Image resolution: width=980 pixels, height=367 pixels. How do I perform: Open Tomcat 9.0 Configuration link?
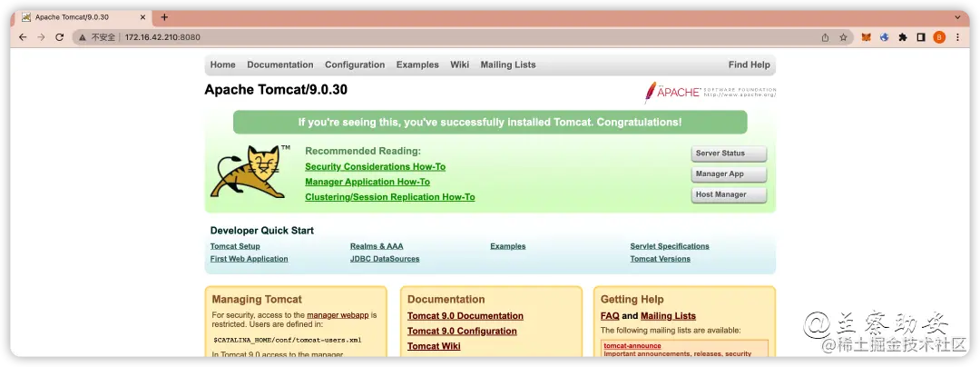click(462, 332)
